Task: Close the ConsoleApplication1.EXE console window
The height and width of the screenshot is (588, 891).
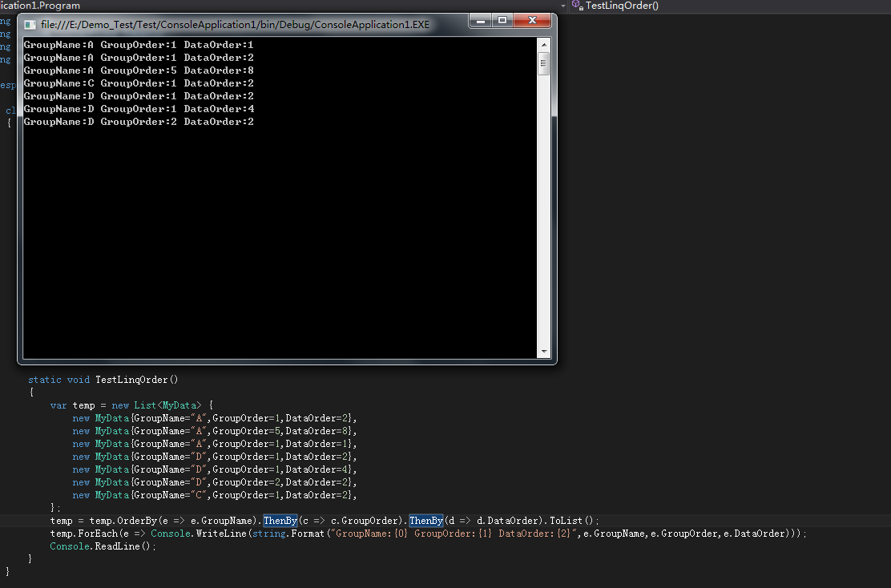Action: click(x=533, y=21)
